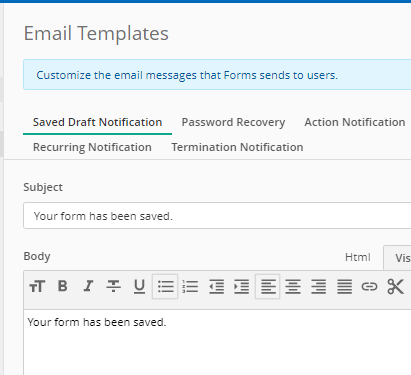The width and height of the screenshot is (411, 375).
Task: Toggle the bulleted list button
Action: click(x=165, y=286)
